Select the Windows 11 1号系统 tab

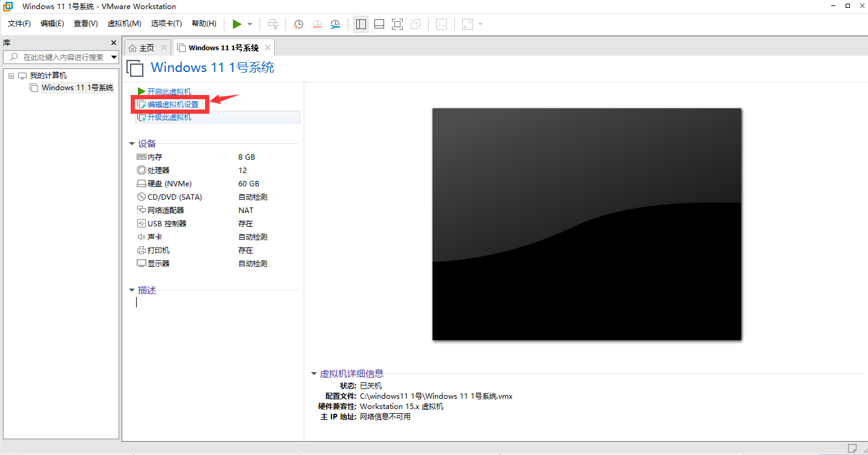tap(223, 48)
